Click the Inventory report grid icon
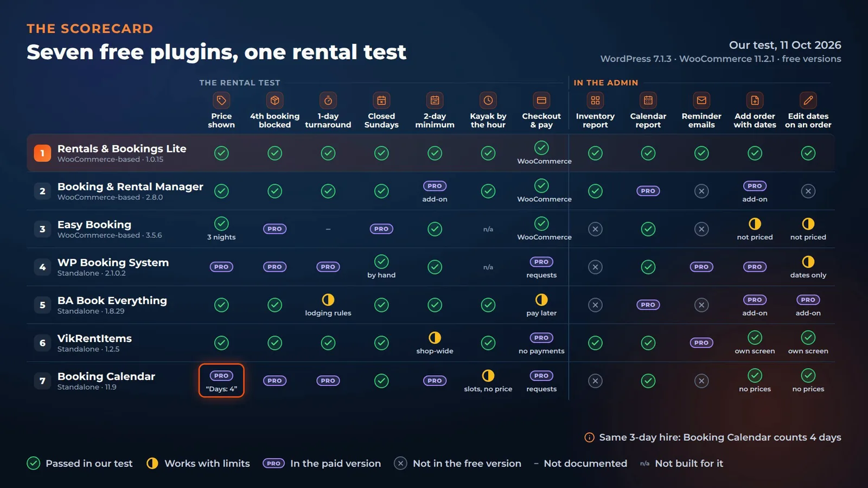868x488 pixels. [595, 100]
